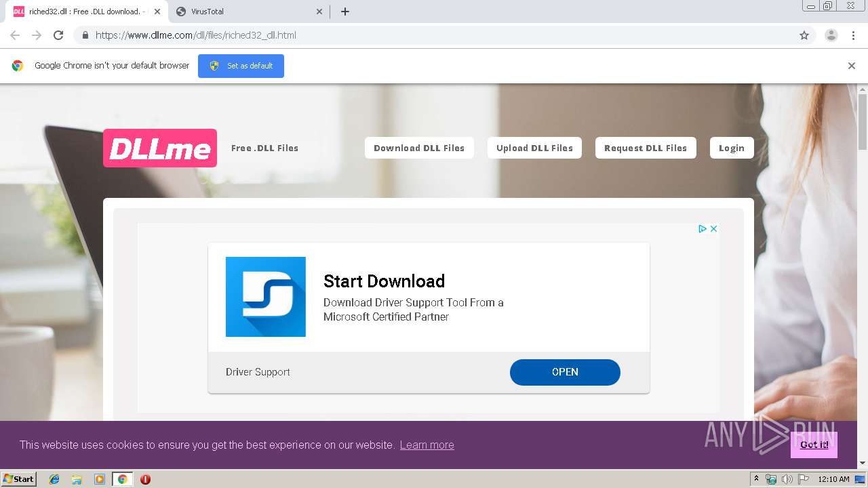Open the Download DLL Files menu
868x488 pixels.
(419, 148)
